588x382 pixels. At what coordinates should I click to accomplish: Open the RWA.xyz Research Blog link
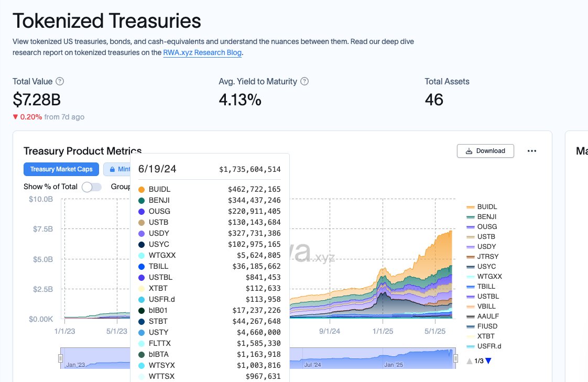click(x=202, y=52)
